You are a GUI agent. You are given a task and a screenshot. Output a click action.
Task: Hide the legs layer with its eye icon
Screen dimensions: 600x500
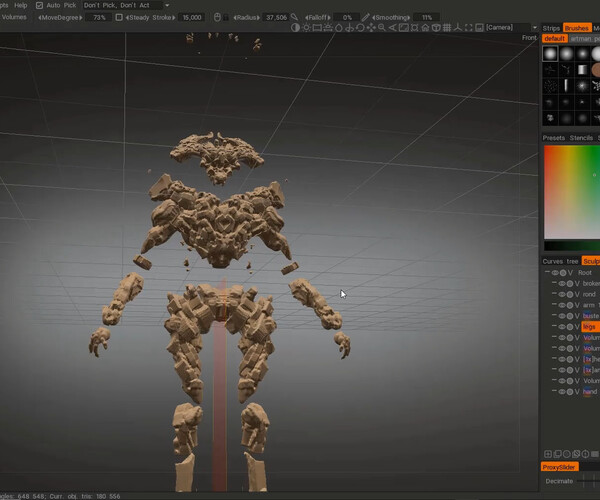[x=562, y=327]
